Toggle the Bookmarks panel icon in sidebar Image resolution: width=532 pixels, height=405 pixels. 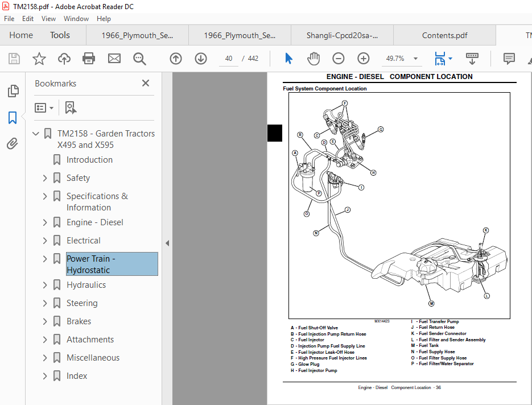click(x=13, y=118)
